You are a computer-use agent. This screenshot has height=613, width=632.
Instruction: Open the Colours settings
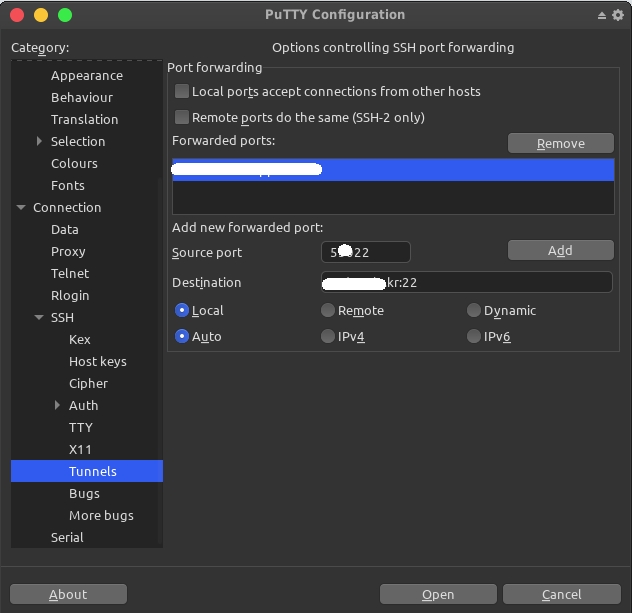tap(74, 163)
